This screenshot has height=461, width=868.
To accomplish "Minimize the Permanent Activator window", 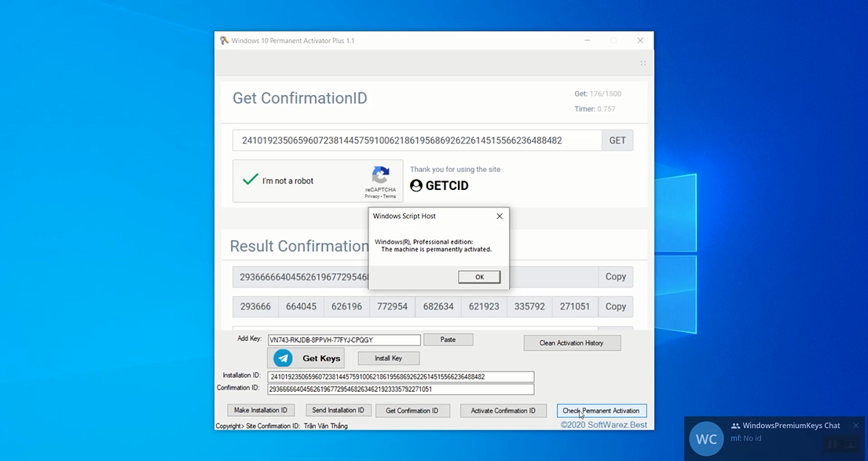I will coord(588,40).
